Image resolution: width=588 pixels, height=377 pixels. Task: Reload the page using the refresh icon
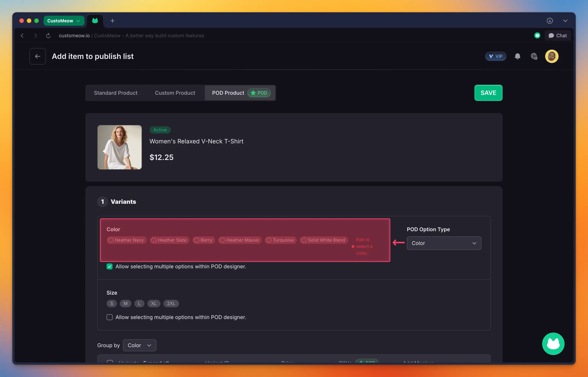[x=48, y=35]
